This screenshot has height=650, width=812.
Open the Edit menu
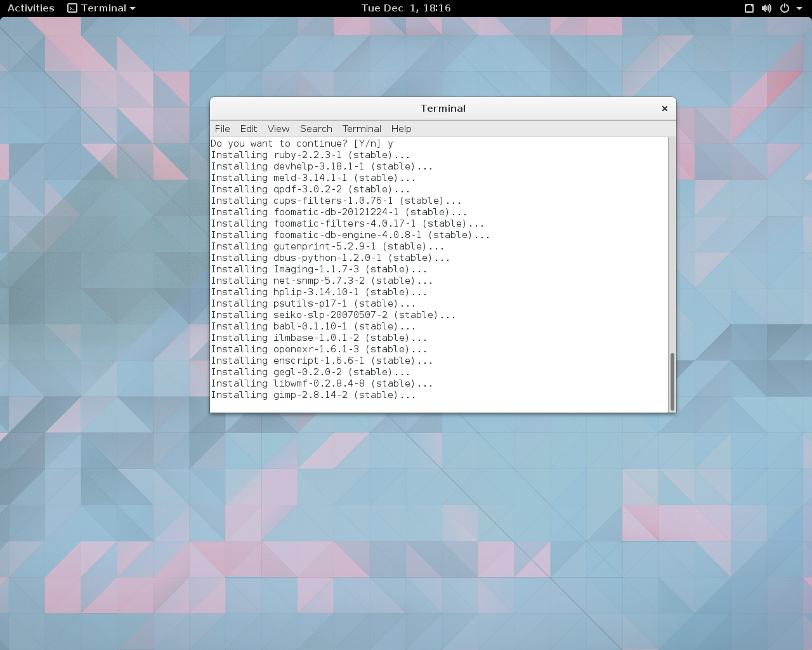(248, 128)
